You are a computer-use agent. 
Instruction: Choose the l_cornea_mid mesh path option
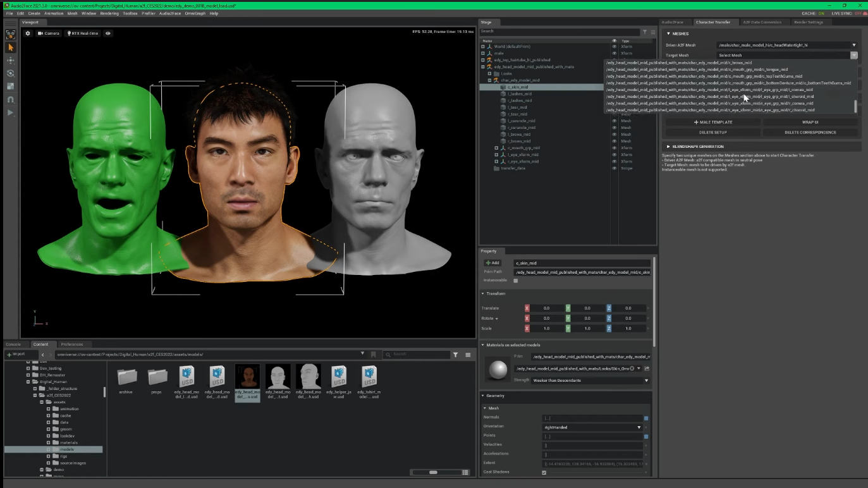[709, 90]
